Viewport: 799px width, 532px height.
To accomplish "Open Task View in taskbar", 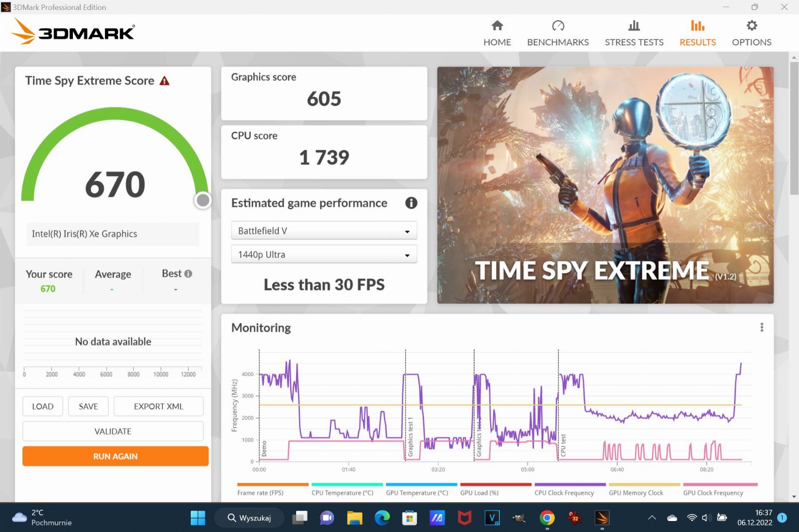I will pyautogui.click(x=300, y=518).
